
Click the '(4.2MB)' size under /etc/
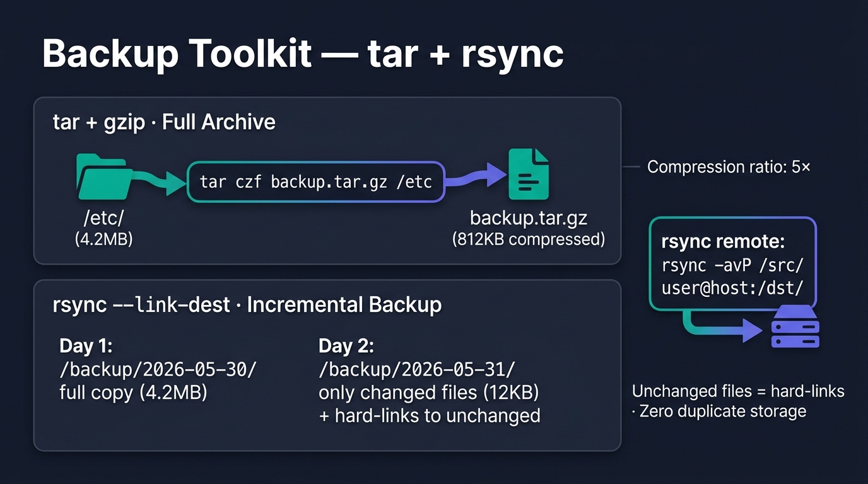click(x=104, y=239)
